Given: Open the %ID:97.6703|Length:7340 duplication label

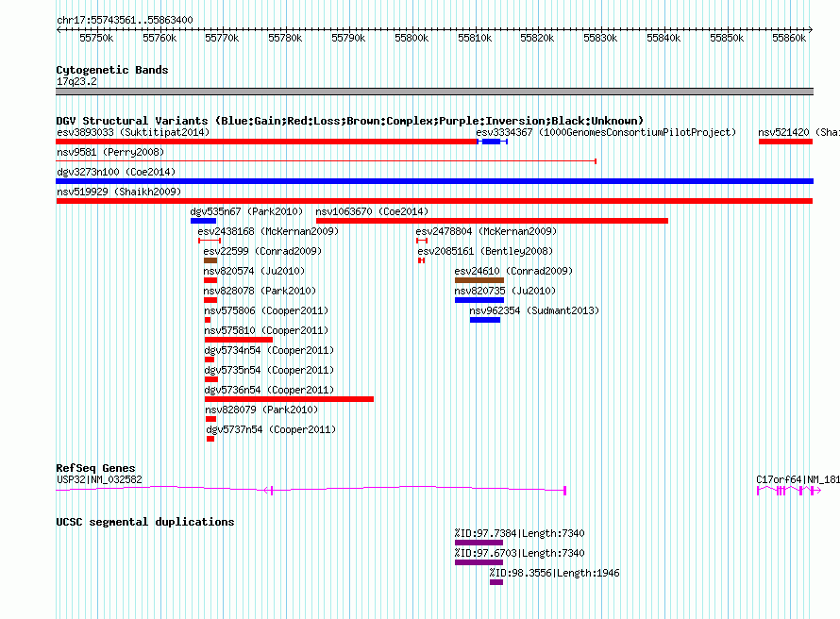Looking at the screenshot, I should [x=519, y=553].
